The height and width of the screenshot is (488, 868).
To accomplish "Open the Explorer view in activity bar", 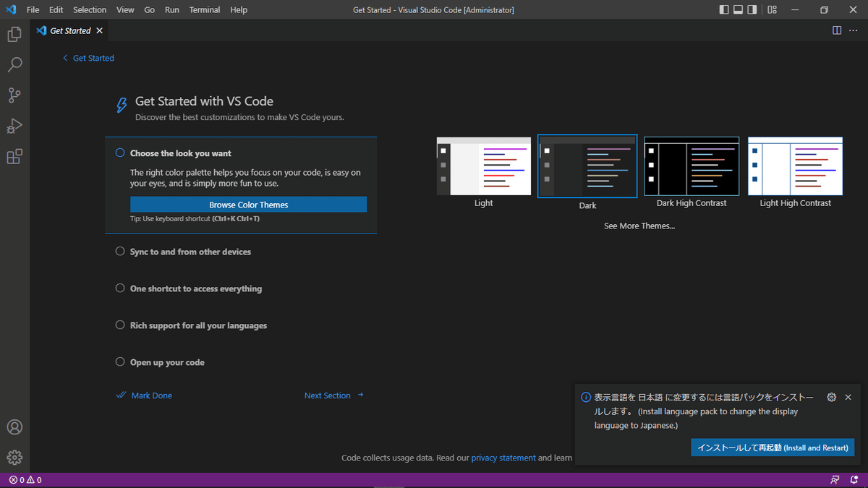I will click(14, 34).
